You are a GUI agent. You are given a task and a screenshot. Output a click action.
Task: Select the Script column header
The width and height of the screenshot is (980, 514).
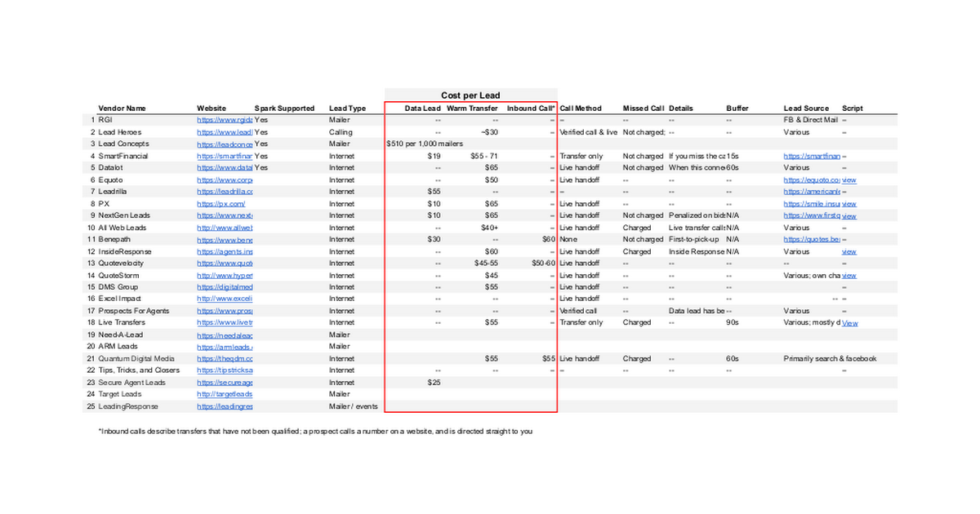(853, 109)
